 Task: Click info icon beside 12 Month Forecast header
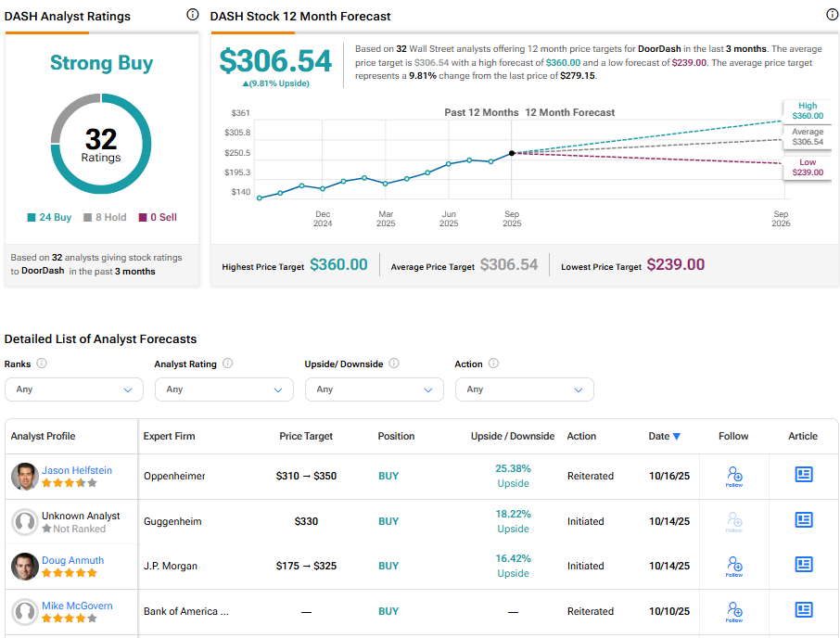point(832,15)
